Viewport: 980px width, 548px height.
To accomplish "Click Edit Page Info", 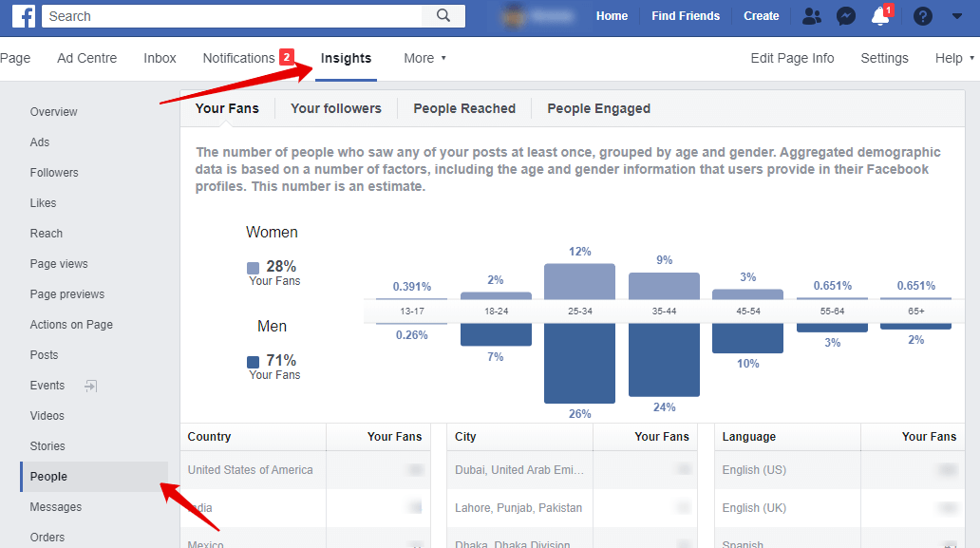I will 792,58.
